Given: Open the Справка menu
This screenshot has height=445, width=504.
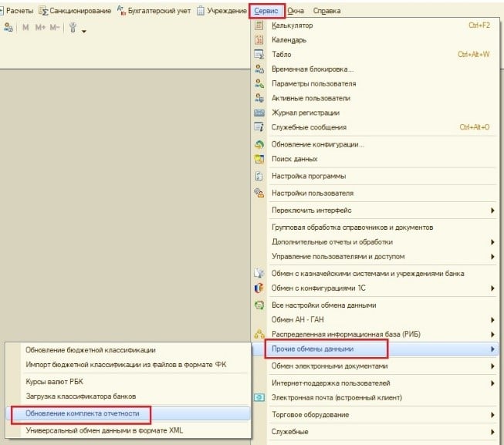Looking at the screenshot, I should (x=327, y=11).
